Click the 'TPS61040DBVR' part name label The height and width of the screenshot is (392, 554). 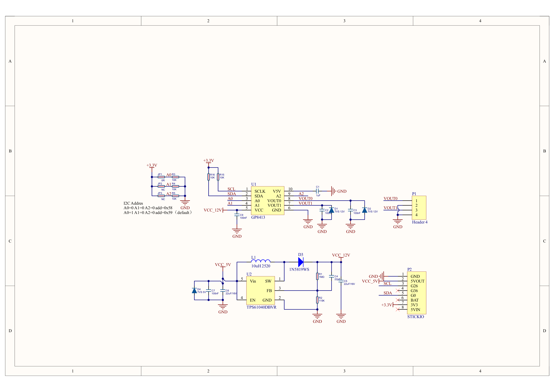(261, 307)
